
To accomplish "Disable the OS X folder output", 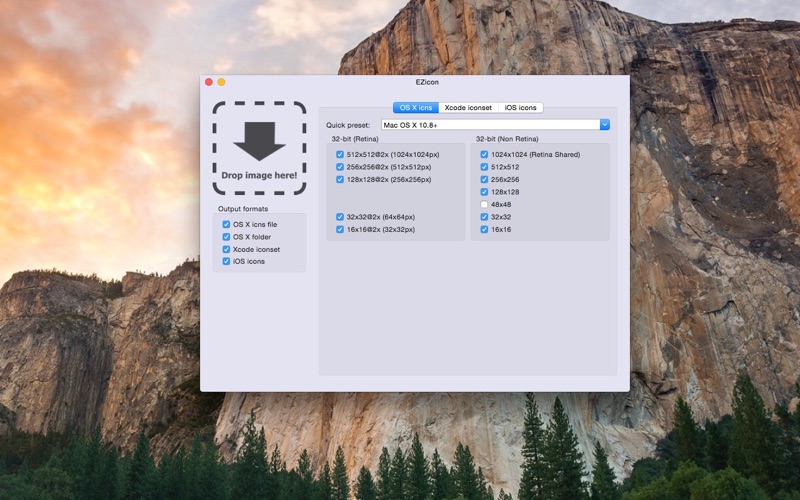I will [226, 237].
